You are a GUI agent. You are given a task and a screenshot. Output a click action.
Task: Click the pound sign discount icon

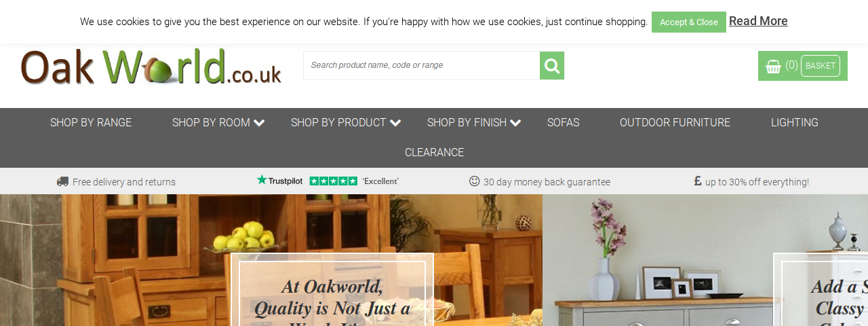click(698, 181)
